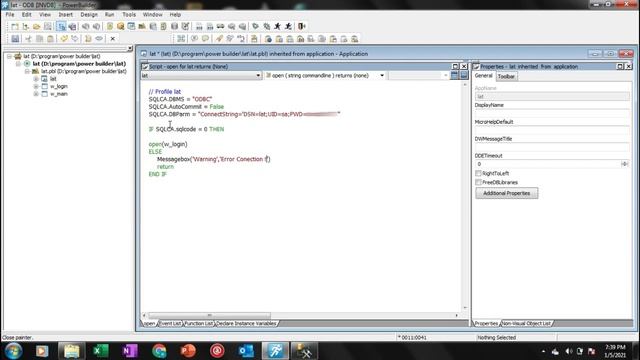640x360 pixels.
Task: Open Chrome from the Windows taskbar
Action: click(x=159, y=351)
